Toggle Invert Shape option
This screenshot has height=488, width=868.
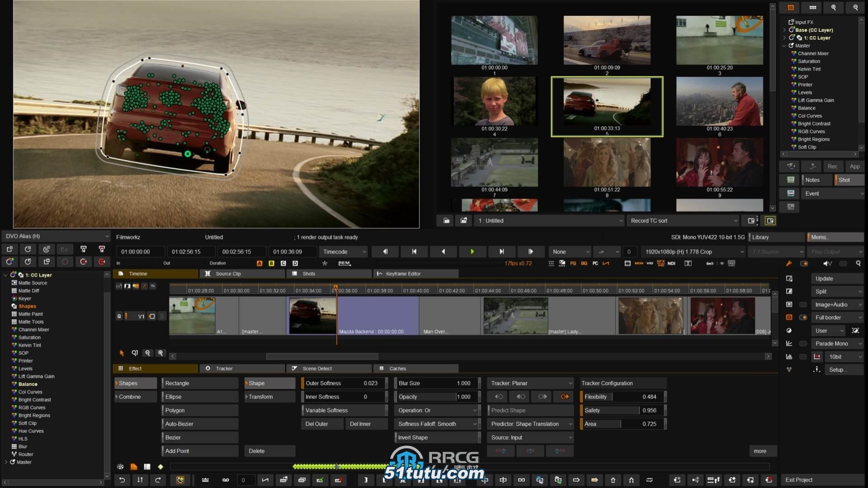[437, 437]
